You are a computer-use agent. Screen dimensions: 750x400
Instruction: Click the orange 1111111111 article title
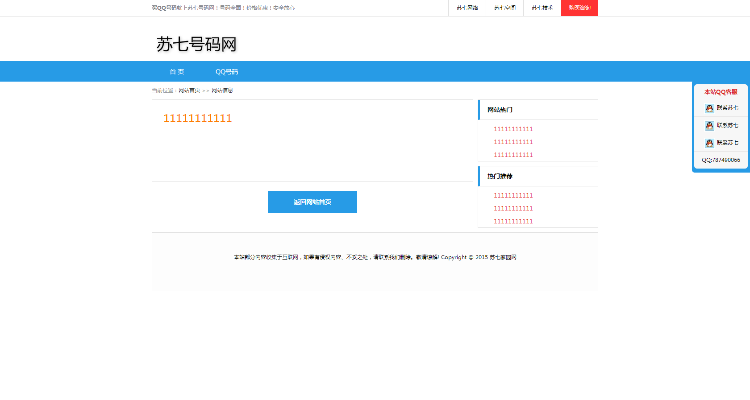click(197, 118)
